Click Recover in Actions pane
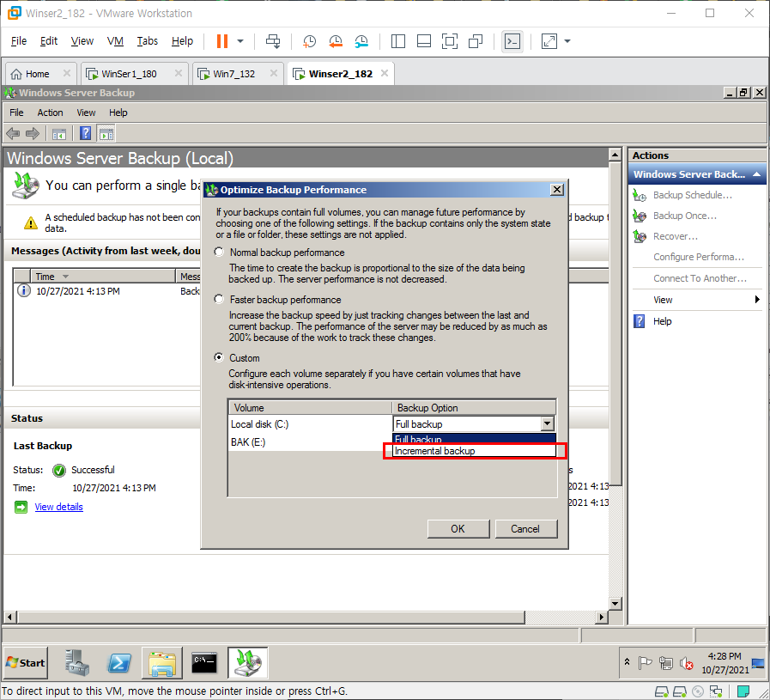 676,236
